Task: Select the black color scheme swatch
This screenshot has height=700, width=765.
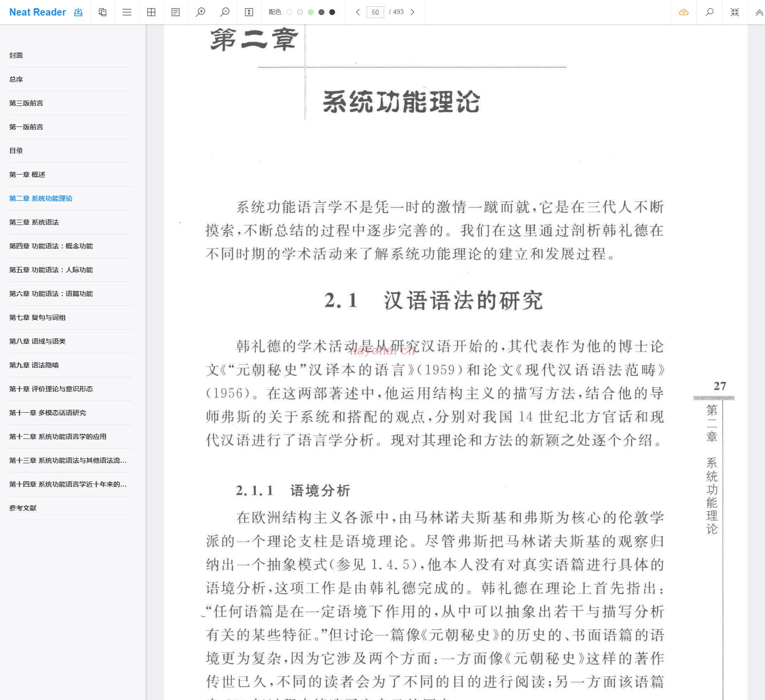Action: click(x=332, y=12)
